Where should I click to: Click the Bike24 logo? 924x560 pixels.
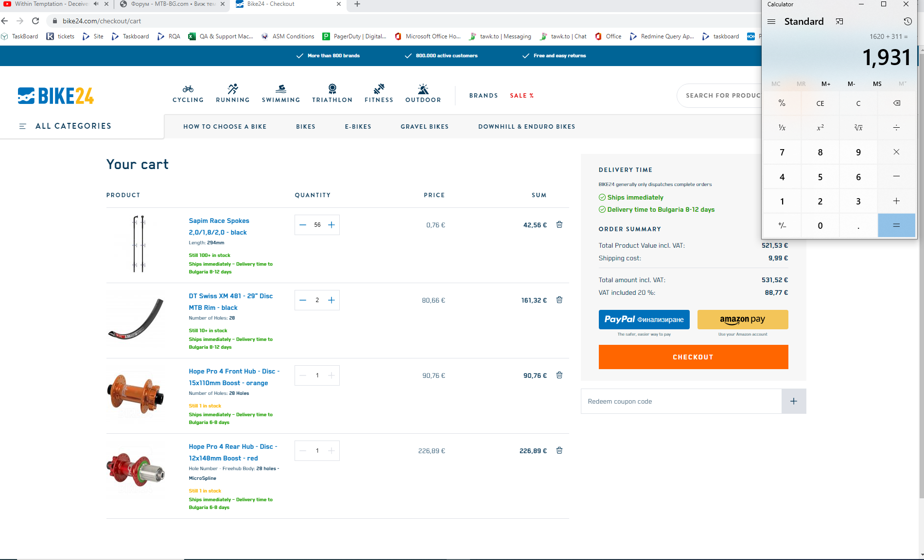pos(56,96)
